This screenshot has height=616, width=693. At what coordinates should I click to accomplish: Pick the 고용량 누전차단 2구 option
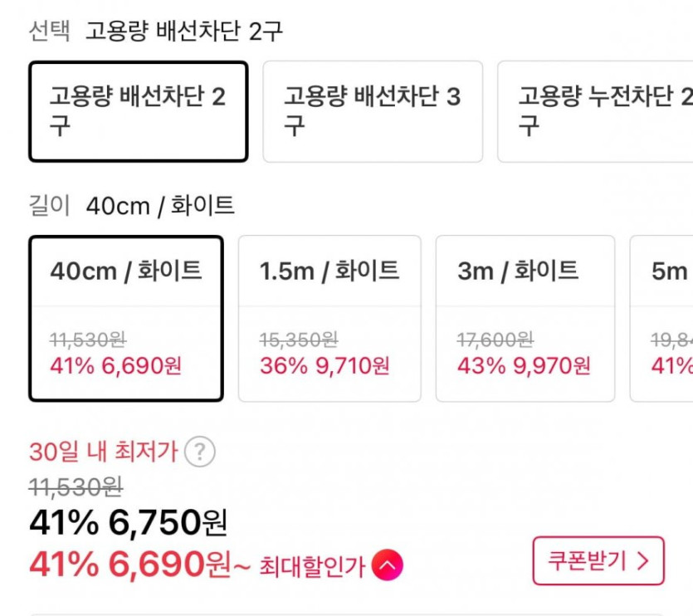[595, 111]
